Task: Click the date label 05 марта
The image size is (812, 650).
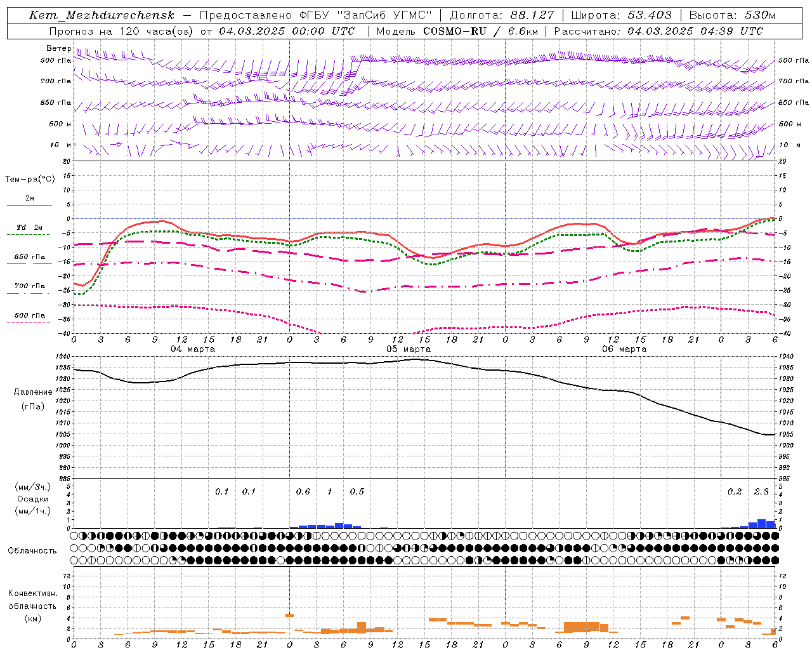Action: point(409,348)
